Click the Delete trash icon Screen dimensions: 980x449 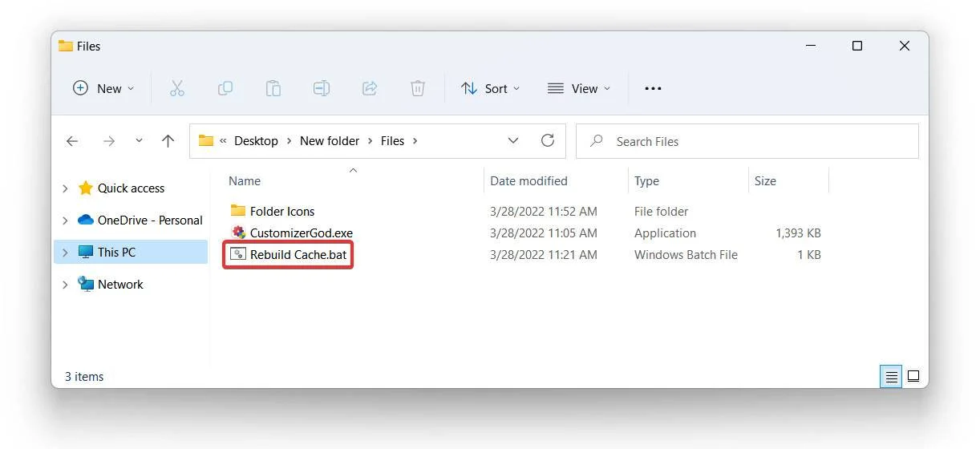pyautogui.click(x=418, y=88)
